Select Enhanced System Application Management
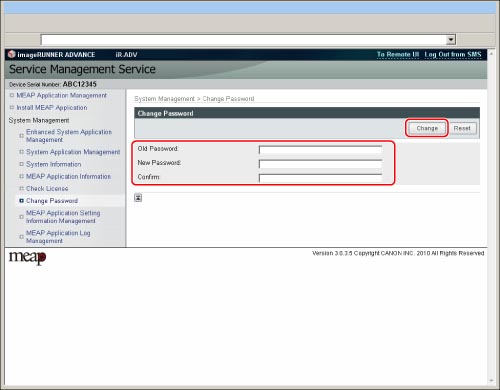This screenshot has height=390, width=500. pyautogui.click(x=69, y=136)
